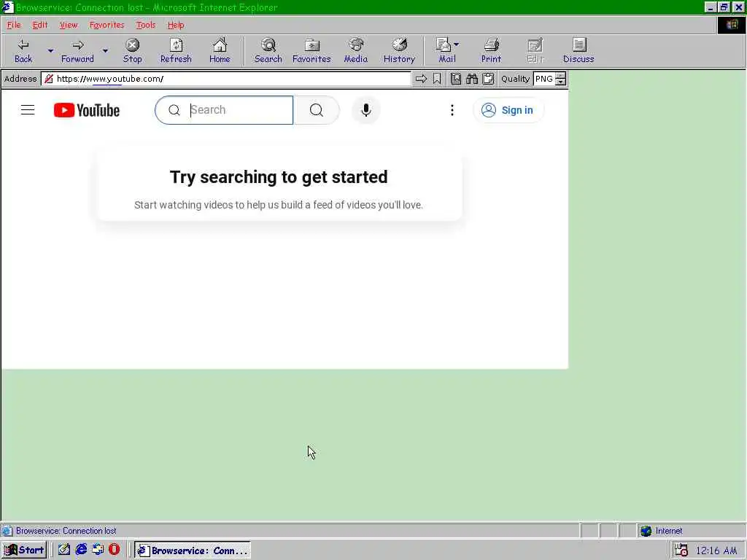The height and width of the screenshot is (560, 747).
Task: Go back with the Back toolbar button
Action: coord(23,50)
